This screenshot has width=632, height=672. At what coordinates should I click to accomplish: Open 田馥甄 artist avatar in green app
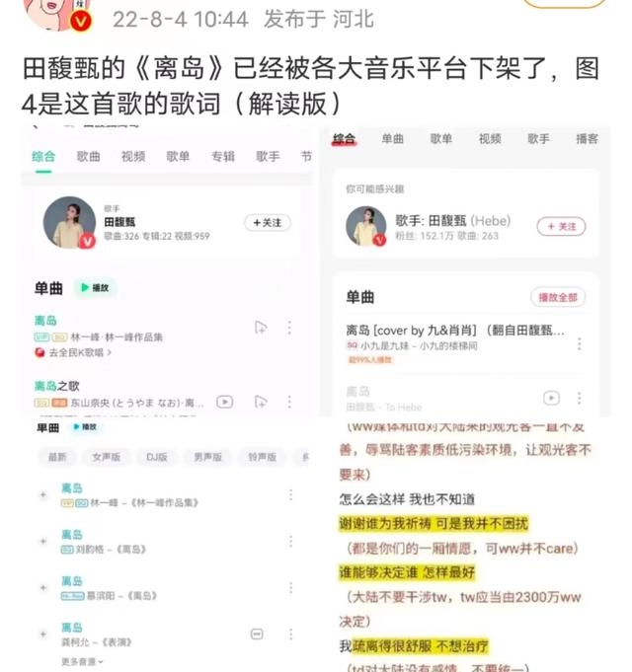click(x=69, y=222)
